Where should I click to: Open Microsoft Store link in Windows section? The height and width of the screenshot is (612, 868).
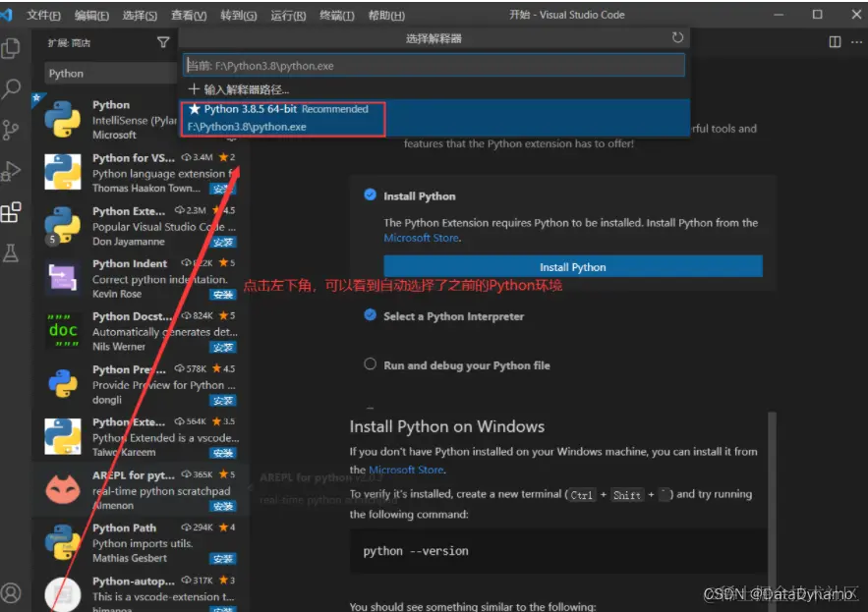coord(406,470)
